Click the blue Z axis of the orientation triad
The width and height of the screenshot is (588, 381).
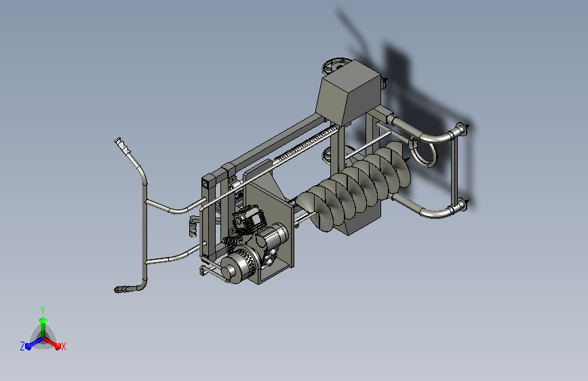(x=34, y=344)
